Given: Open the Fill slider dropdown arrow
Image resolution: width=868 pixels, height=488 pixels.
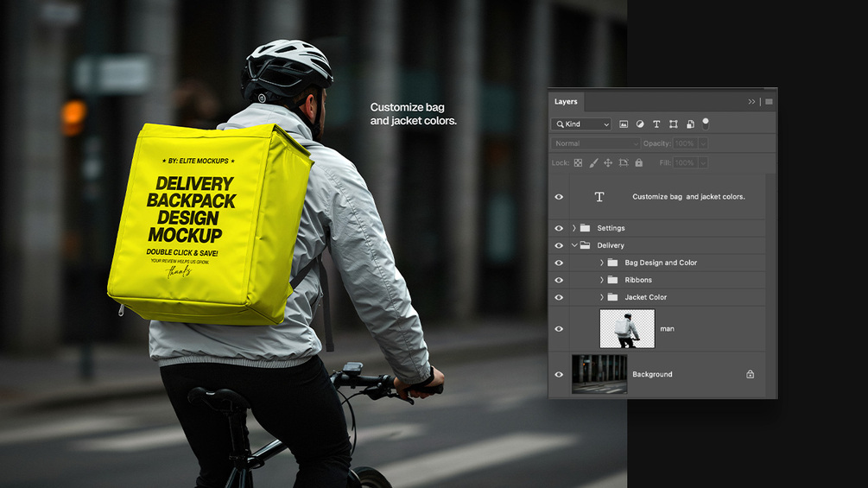Looking at the screenshot, I should click(x=703, y=162).
